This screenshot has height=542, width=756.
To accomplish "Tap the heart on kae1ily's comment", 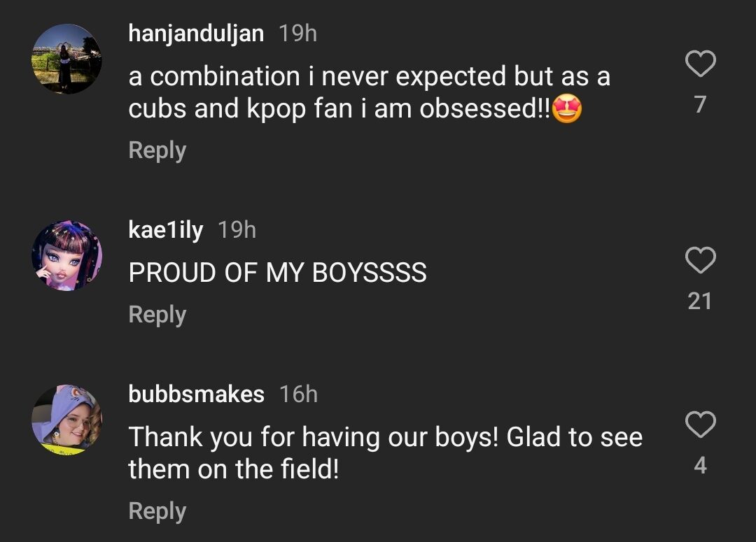I will (699, 261).
